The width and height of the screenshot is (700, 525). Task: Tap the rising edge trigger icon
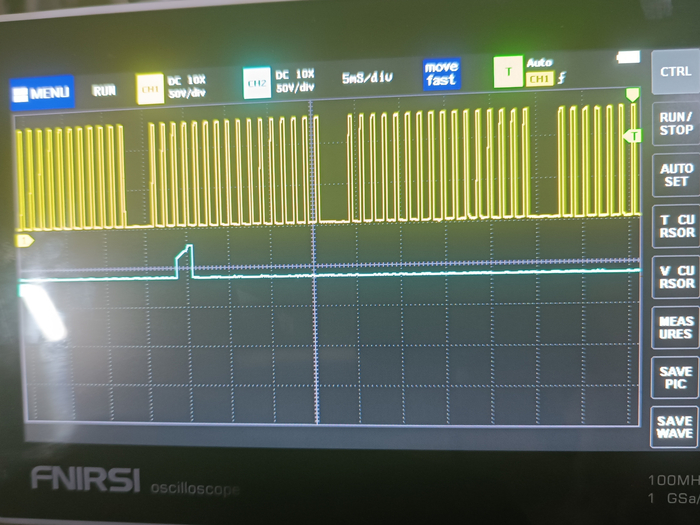[x=562, y=78]
